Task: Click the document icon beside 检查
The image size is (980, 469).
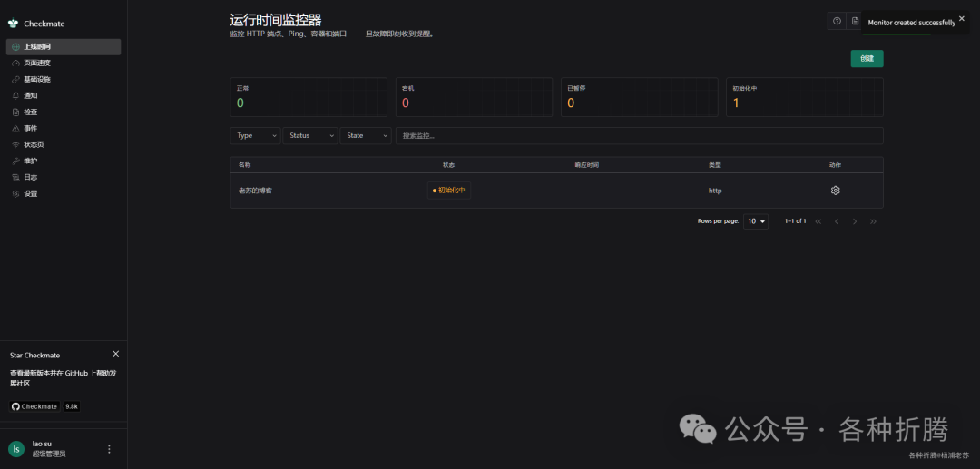Action: click(15, 112)
